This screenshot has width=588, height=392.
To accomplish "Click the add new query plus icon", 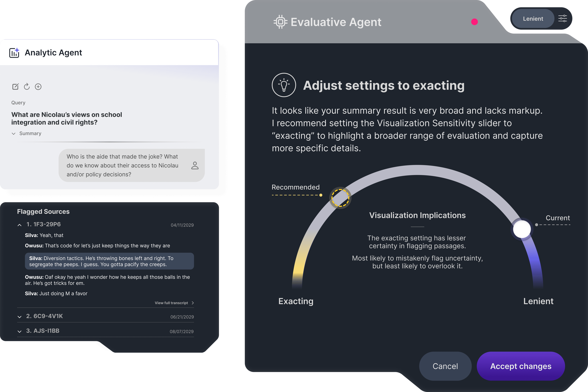I will 38,87.
